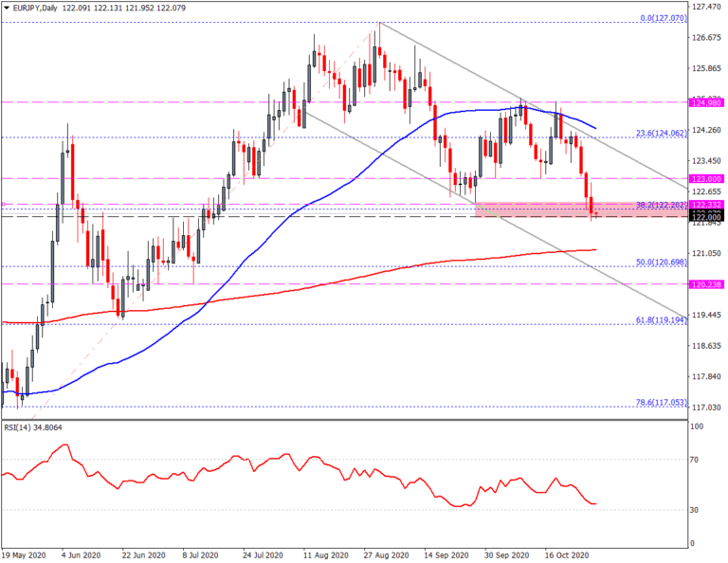The height and width of the screenshot is (563, 728).
Task: Click the 27 Aug 2020 date label
Action: point(387,555)
